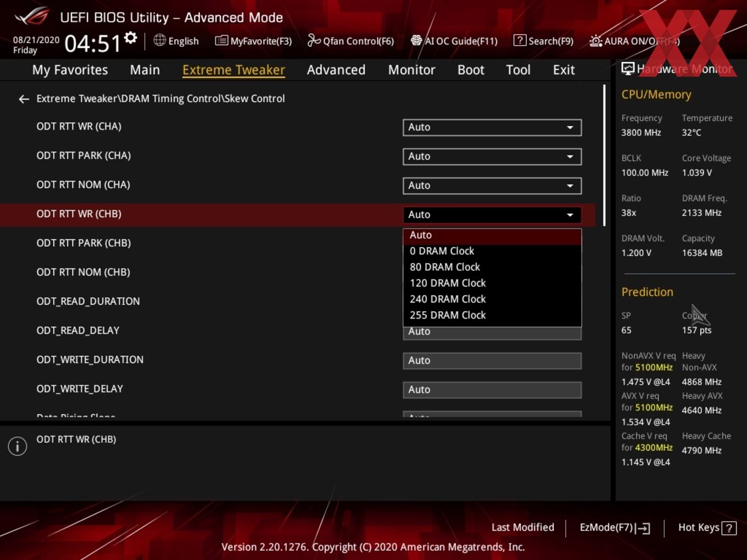Click the ODT RTT PARK (CHA) label
Viewport: 747px width, 560px height.
[x=83, y=155]
